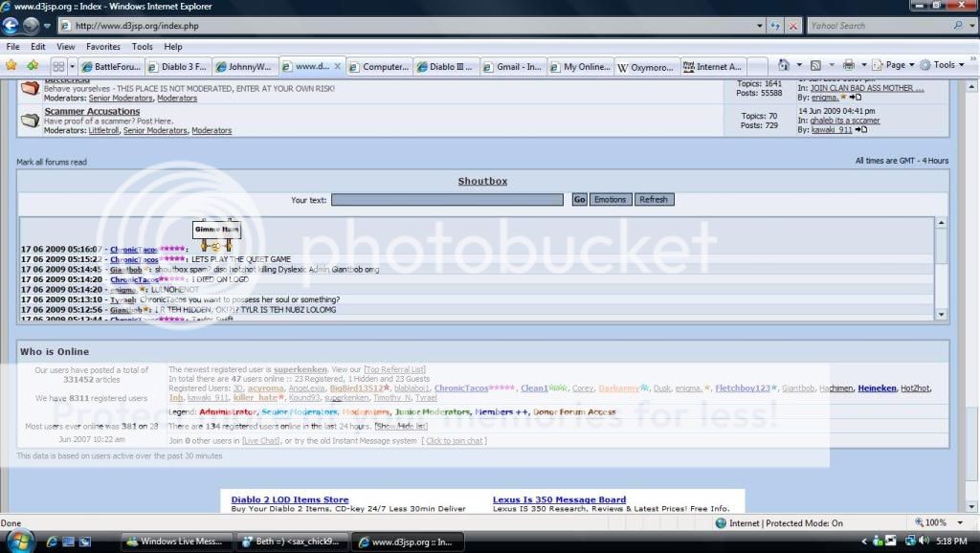Open the Scammer Accusations forum link

92,112
